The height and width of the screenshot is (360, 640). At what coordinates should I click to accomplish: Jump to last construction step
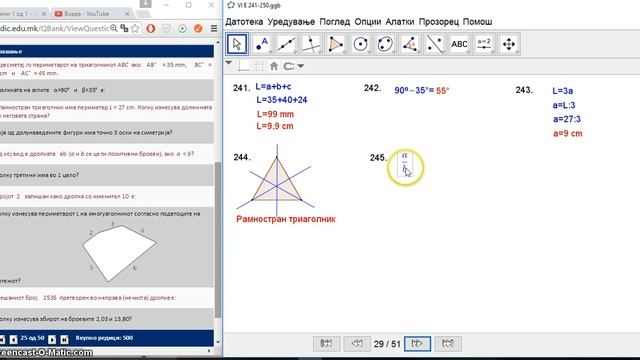[x=448, y=344]
